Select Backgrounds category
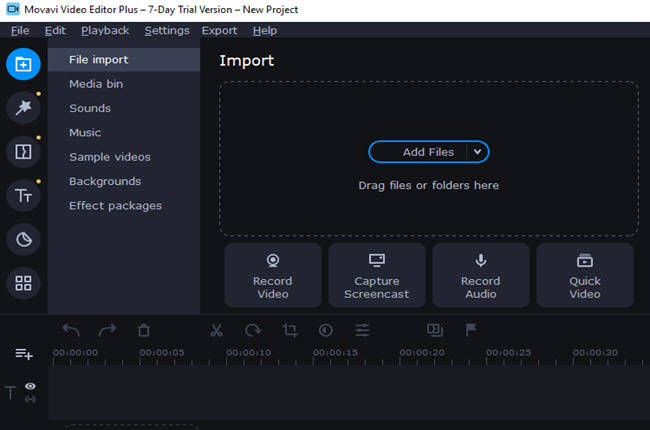Screen dimensions: 650x430 (x=124, y=182)
